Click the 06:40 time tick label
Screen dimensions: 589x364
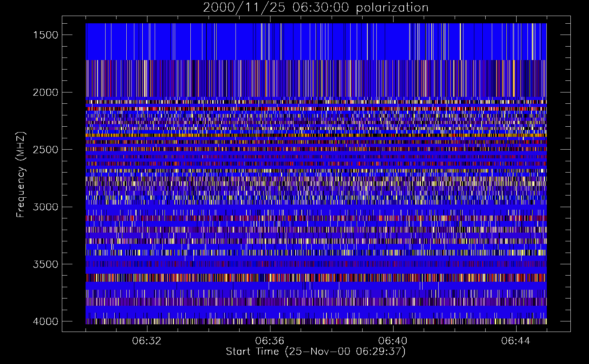[x=393, y=341]
